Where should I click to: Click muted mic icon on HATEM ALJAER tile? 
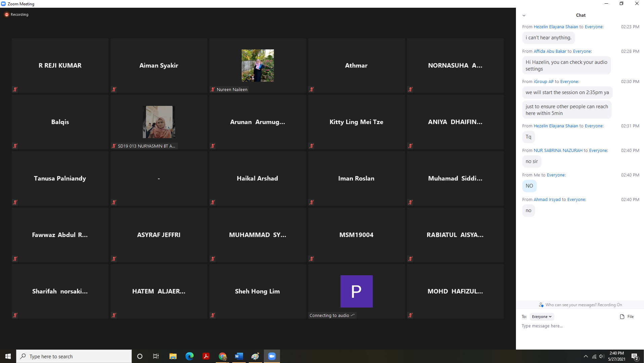114,315
